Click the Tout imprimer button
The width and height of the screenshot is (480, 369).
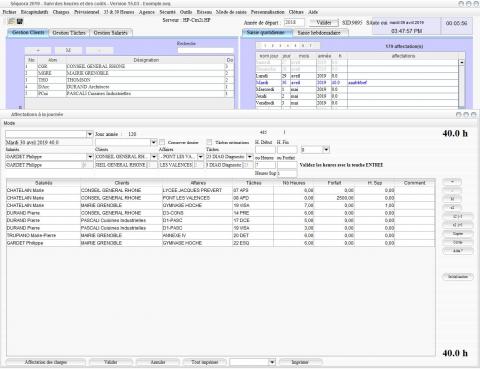coord(205,362)
